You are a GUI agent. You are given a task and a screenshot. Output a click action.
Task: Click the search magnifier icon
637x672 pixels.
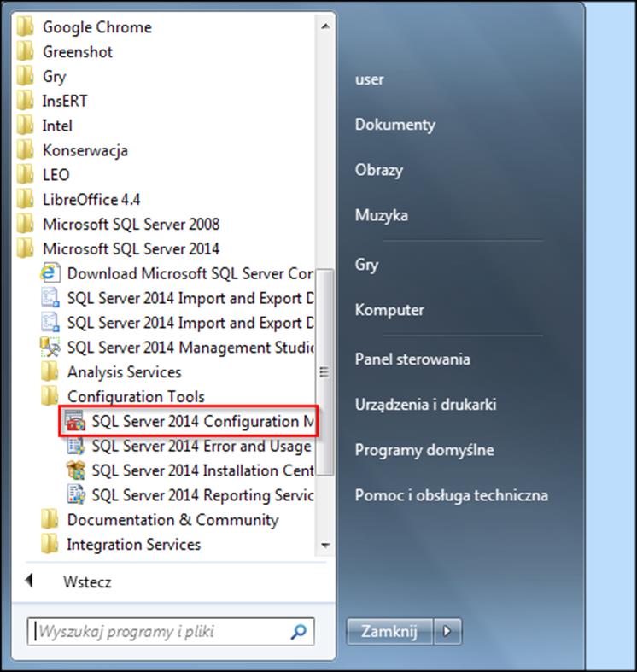(x=298, y=631)
